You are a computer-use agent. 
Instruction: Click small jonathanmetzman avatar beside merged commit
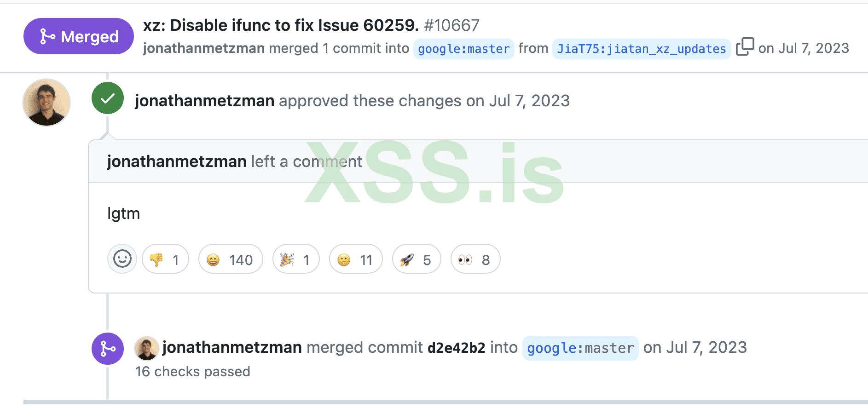pyautogui.click(x=147, y=348)
